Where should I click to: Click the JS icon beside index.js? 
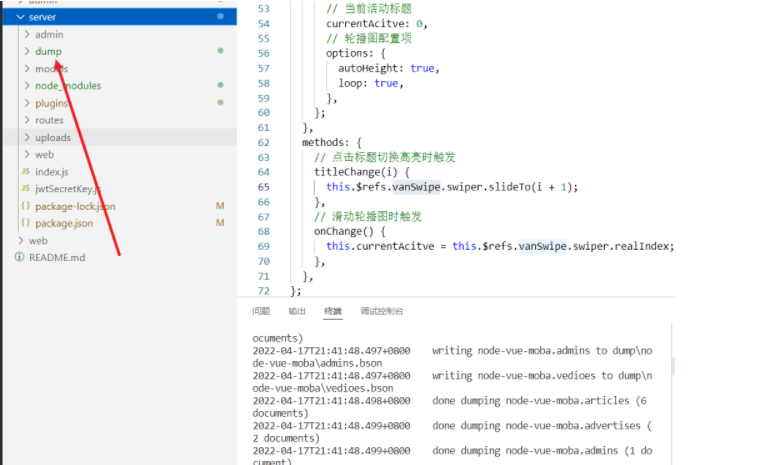(x=26, y=172)
